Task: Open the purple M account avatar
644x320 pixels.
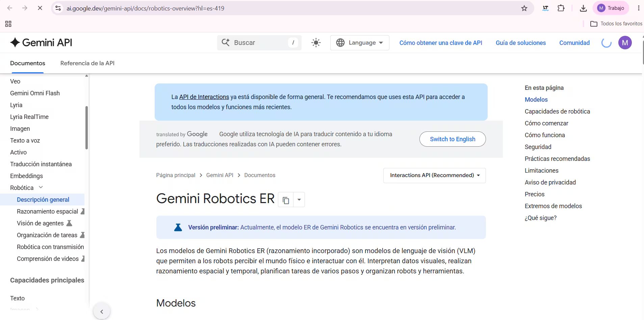Action: click(x=625, y=43)
